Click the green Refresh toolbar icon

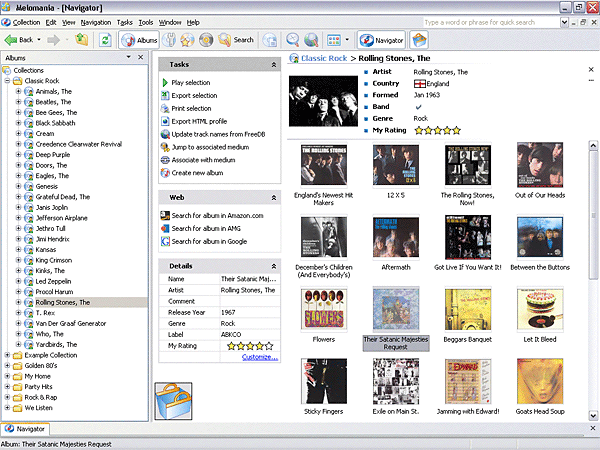105,40
